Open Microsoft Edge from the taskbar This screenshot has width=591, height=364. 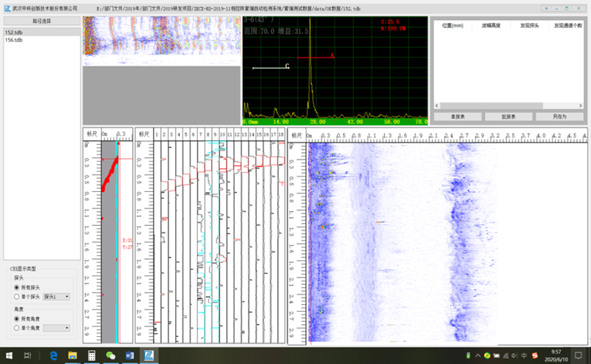point(54,356)
